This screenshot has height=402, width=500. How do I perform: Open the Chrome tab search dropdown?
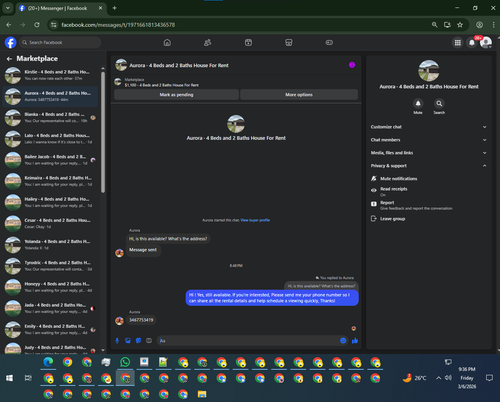tap(7, 8)
